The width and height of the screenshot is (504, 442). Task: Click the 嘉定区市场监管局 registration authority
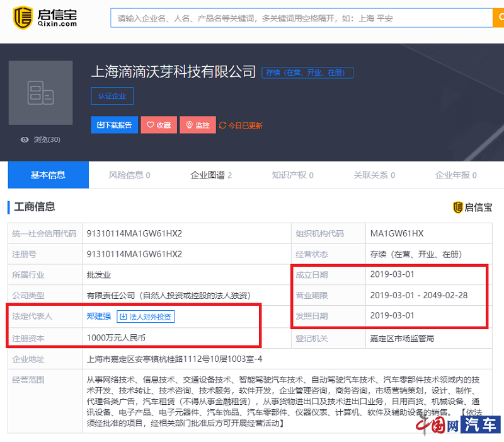coord(402,339)
